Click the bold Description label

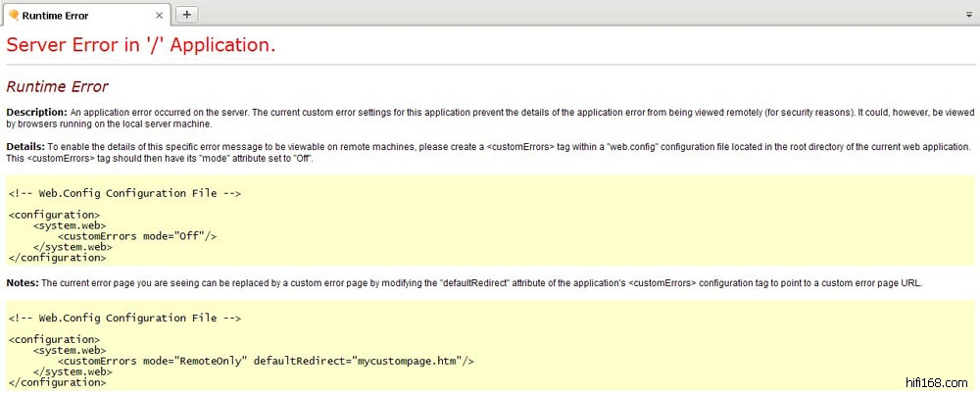tap(36, 112)
